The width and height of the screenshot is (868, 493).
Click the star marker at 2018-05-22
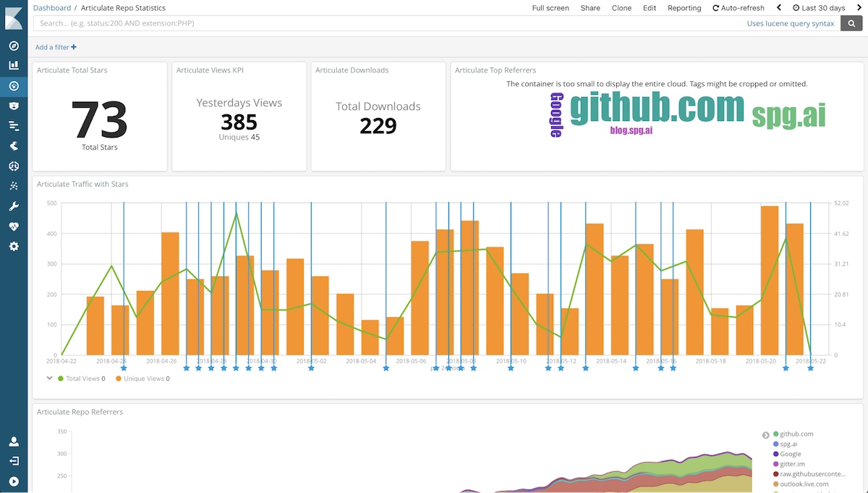(x=810, y=368)
